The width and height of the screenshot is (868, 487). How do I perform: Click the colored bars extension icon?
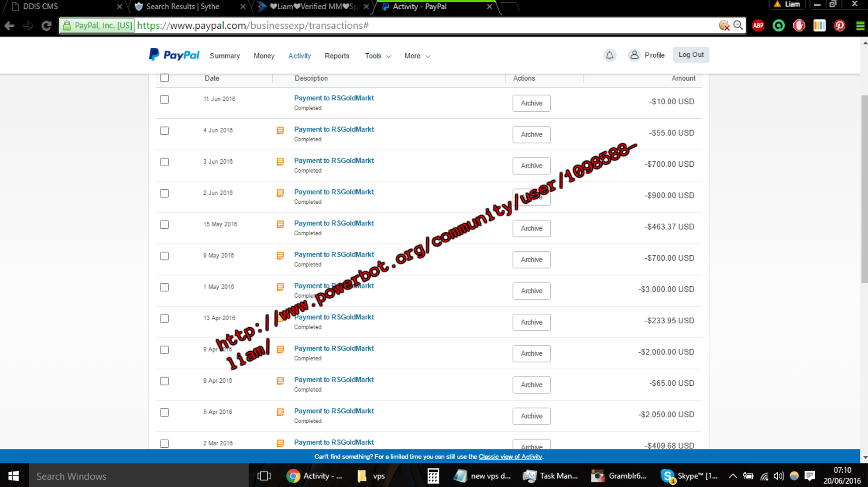tap(819, 26)
